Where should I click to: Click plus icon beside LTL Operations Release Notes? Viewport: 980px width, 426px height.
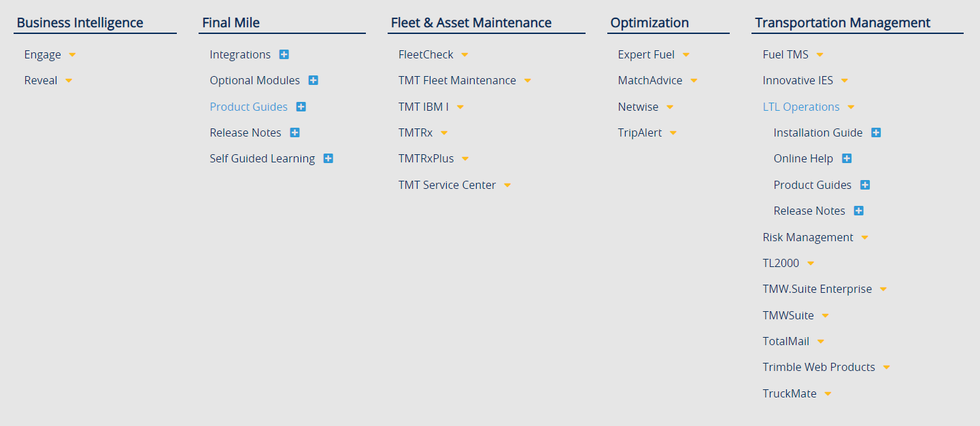(x=859, y=211)
